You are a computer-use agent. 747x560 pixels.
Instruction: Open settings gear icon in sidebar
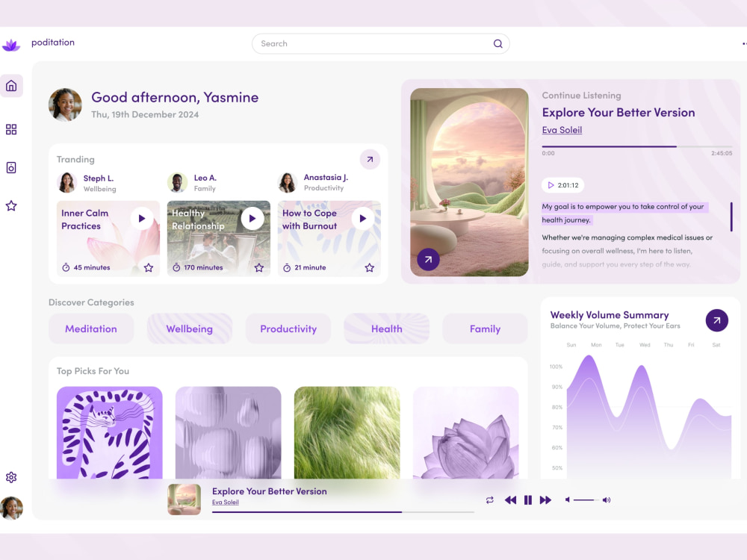(x=11, y=477)
